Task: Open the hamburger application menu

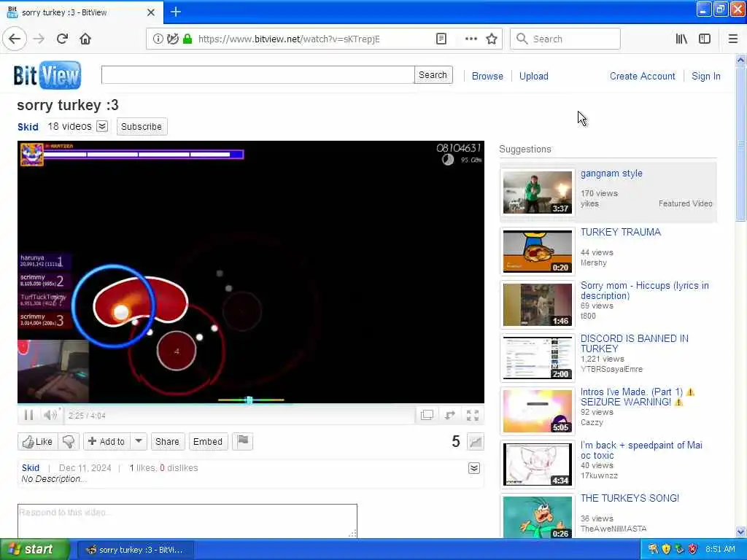Action: [732, 39]
